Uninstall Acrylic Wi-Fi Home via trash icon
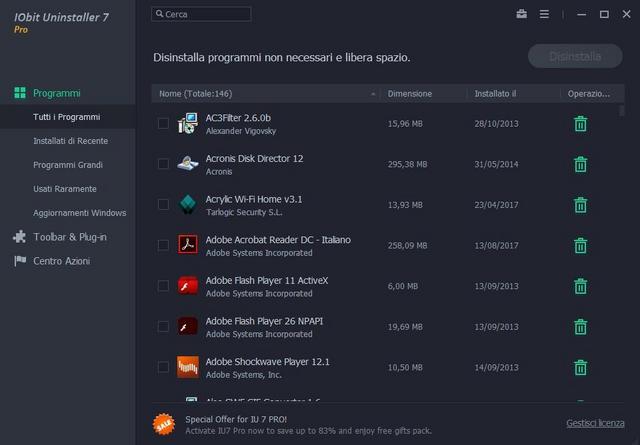Image resolution: width=640 pixels, height=445 pixels. pos(580,205)
